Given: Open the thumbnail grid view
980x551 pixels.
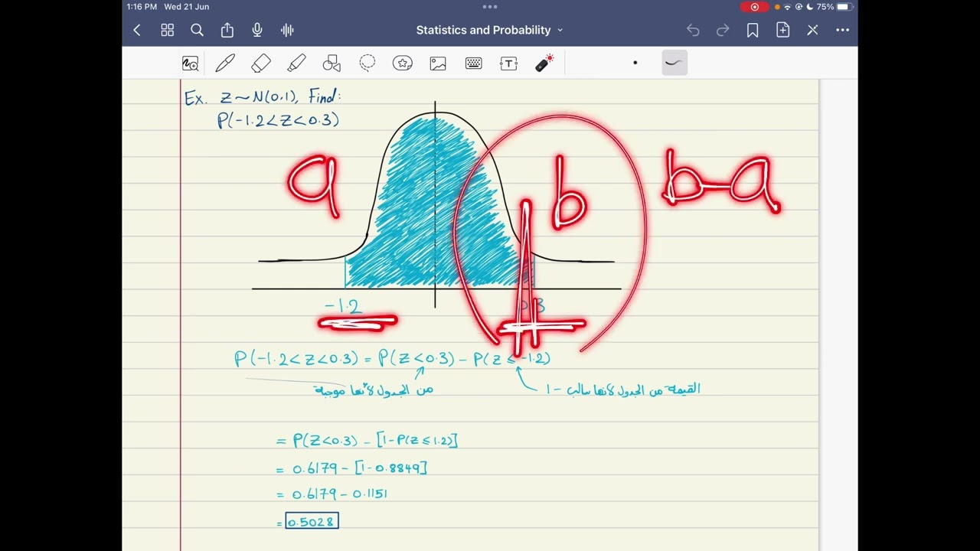Looking at the screenshot, I should (167, 30).
